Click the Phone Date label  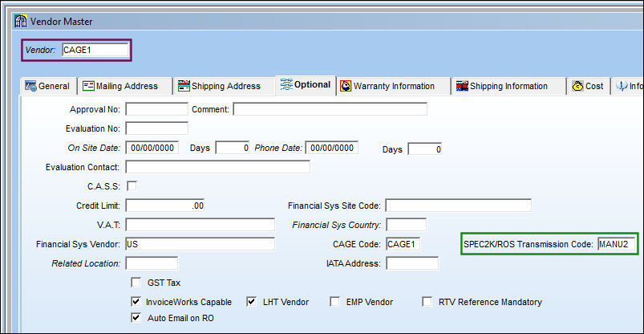tap(279, 148)
